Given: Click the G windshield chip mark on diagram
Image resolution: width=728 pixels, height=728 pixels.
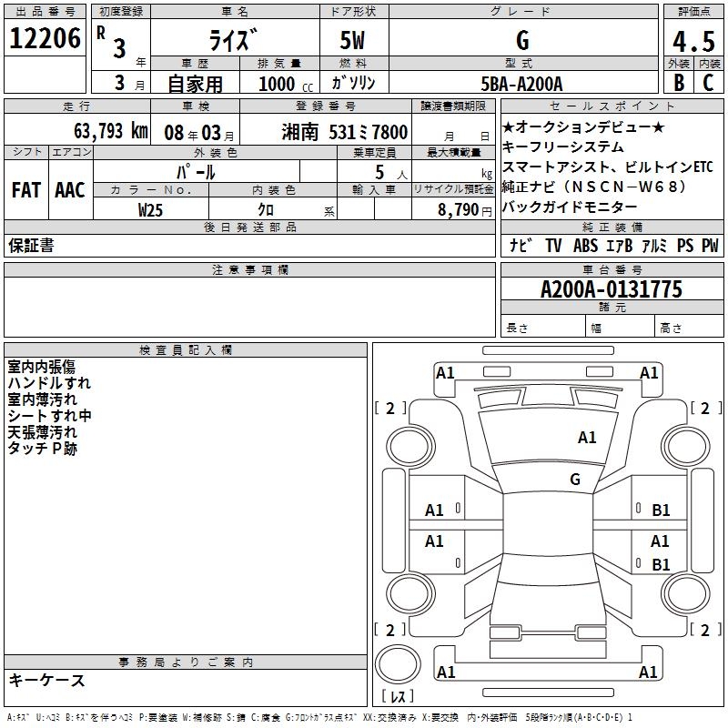Looking at the screenshot, I should click(575, 480).
